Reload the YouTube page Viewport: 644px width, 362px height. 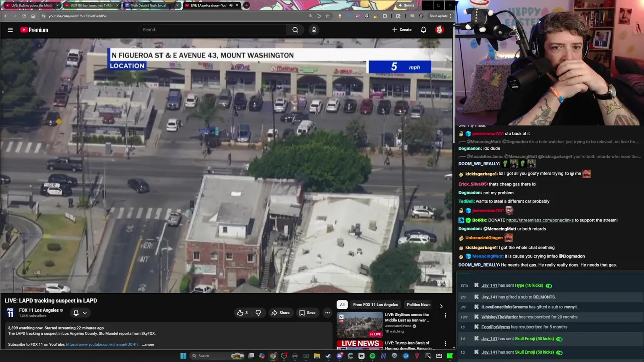pos(24,16)
